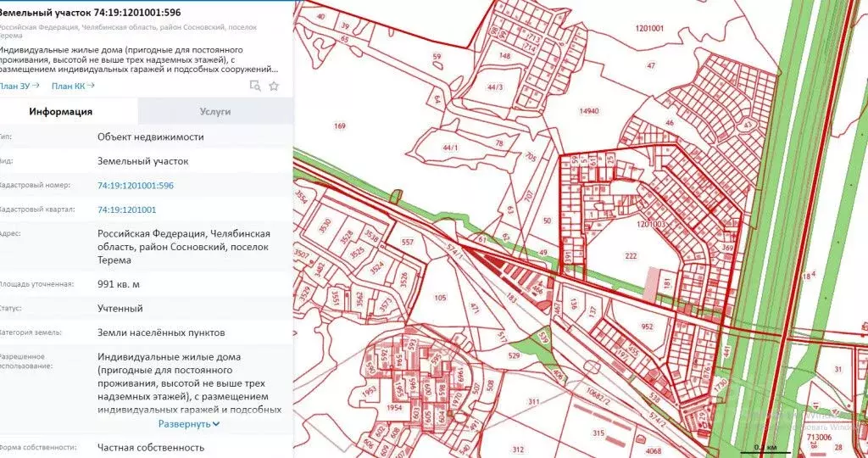Image resolution: width=868 pixels, height=458 pixels.
Task: Select the 'Частная собственность' ownership value
Action: click(x=151, y=447)
